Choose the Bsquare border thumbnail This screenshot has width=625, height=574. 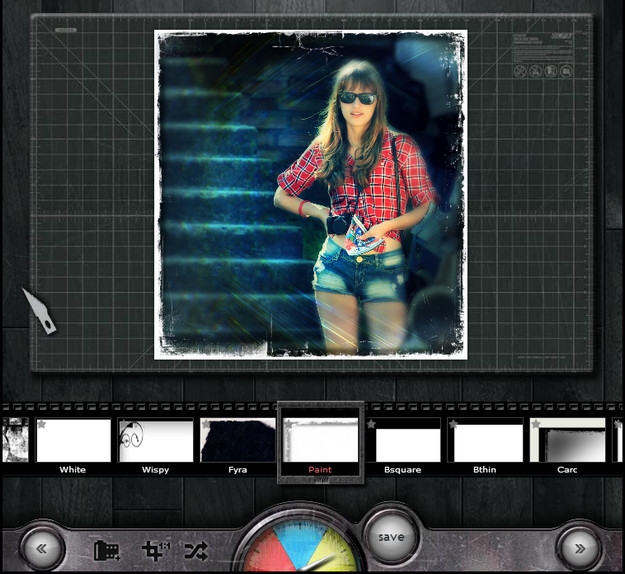(x=403, y=440)
